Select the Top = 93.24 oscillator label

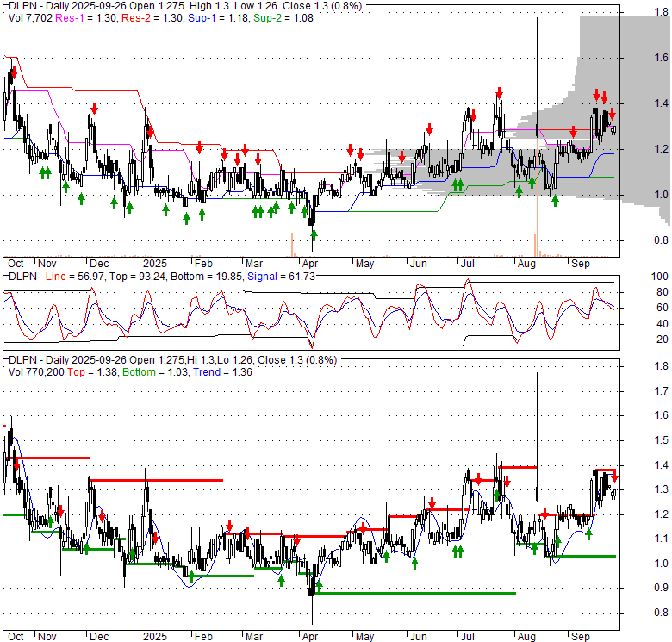coord(137,277)
